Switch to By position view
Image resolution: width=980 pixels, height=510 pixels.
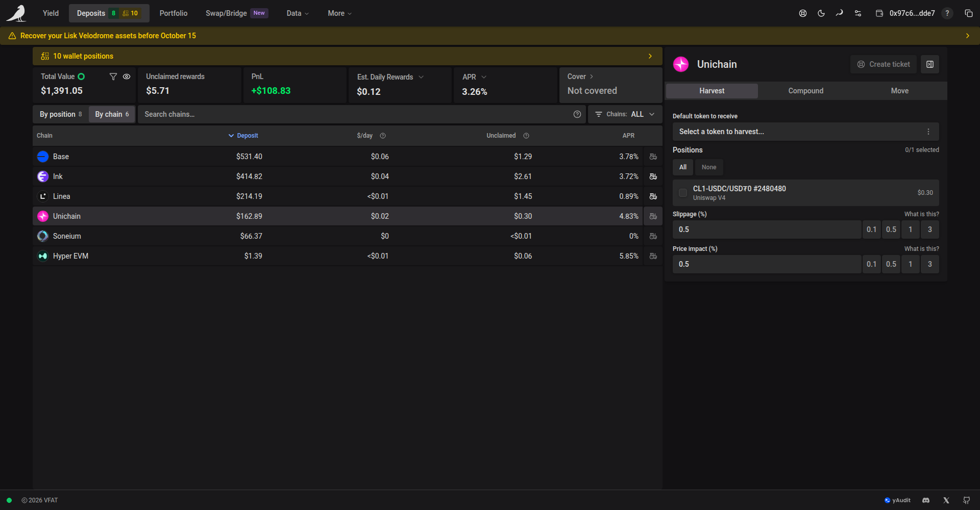coord(61,114)
